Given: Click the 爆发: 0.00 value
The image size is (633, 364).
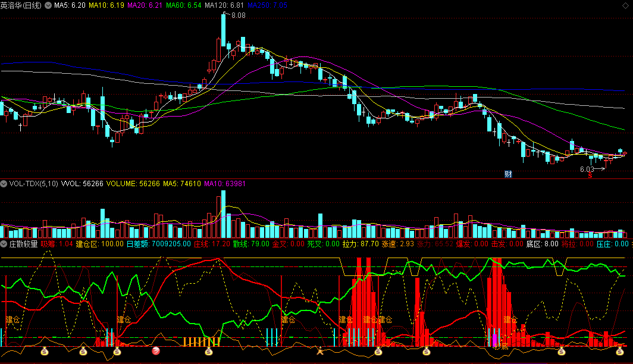Looking at the screenshot, I should 472,244.
